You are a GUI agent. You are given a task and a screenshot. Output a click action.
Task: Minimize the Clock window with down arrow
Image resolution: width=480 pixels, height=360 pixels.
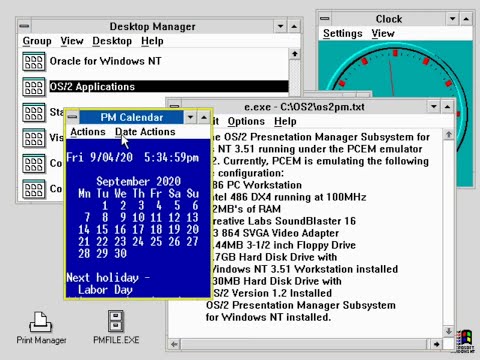tap(453, 19)
